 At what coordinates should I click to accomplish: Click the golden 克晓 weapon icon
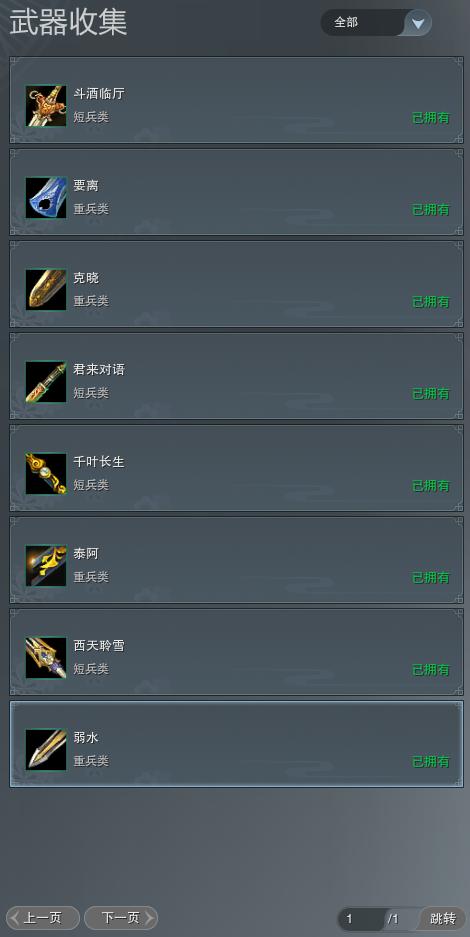[x=46, y=290]
